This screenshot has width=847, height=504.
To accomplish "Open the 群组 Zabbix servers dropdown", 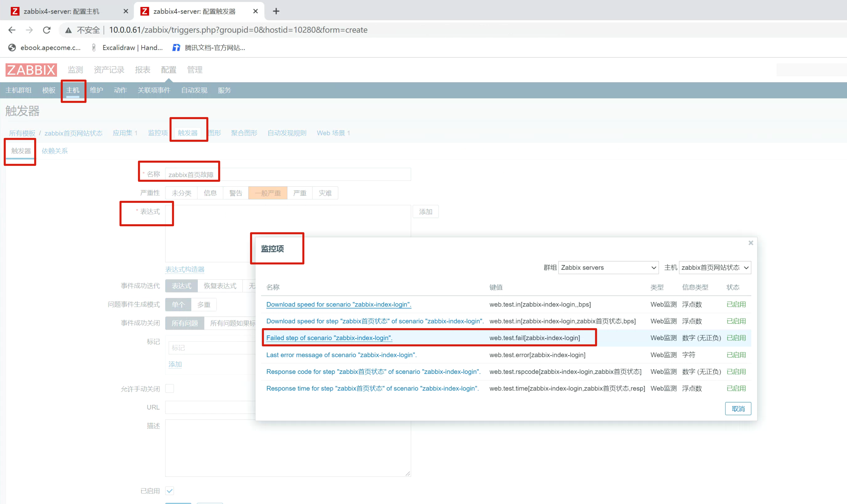I will [608, 268].
